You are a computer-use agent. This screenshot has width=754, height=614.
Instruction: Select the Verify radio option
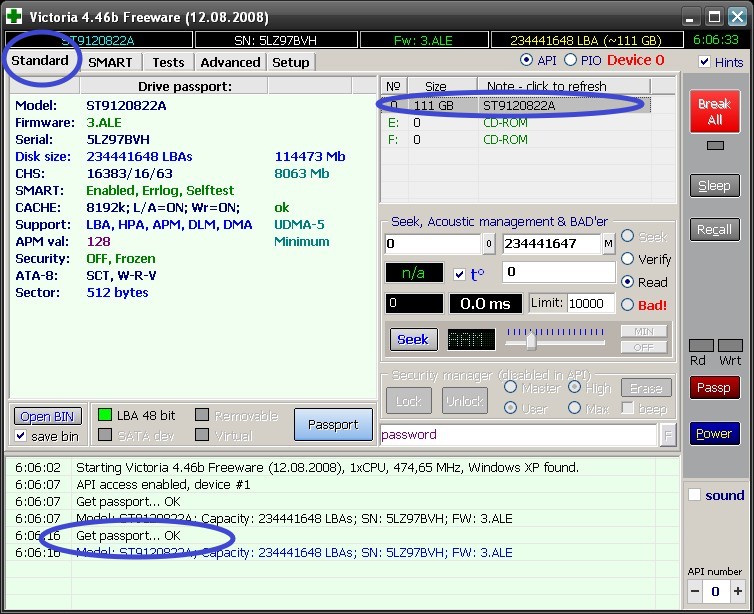coord(628,259)
